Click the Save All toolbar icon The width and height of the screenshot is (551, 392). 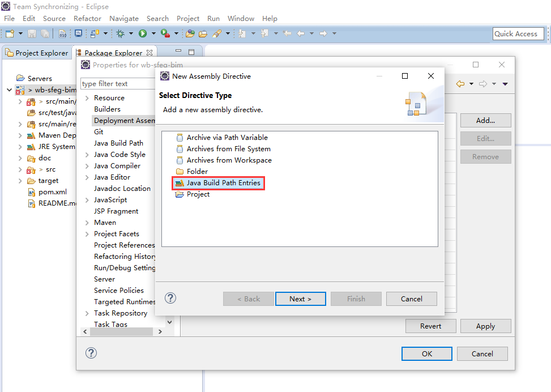45,33
